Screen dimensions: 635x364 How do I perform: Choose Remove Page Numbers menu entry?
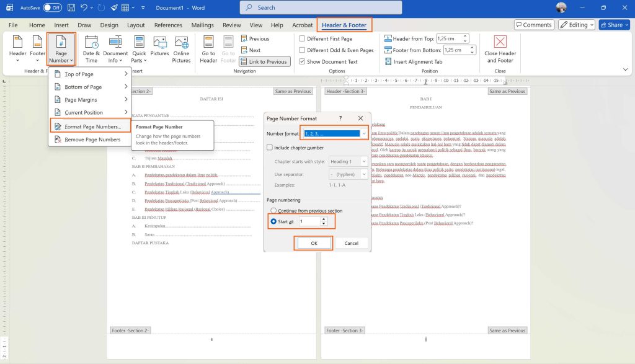92,140
